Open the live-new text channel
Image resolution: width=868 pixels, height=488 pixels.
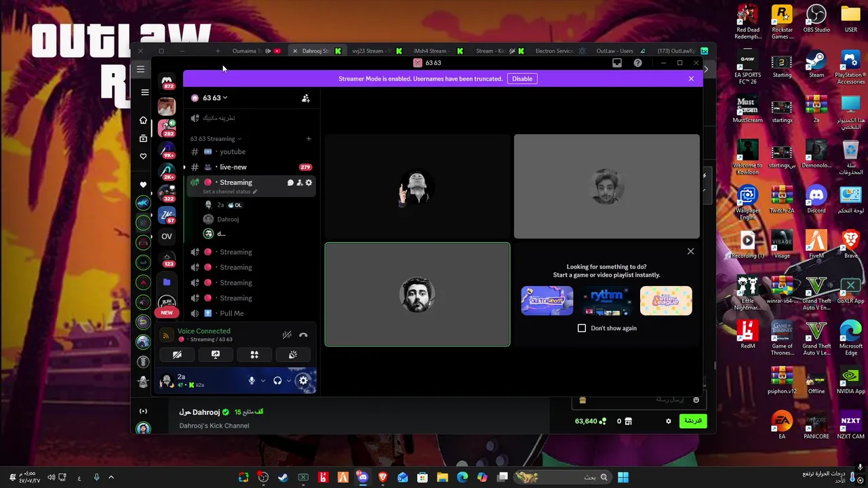coord(251,167)
